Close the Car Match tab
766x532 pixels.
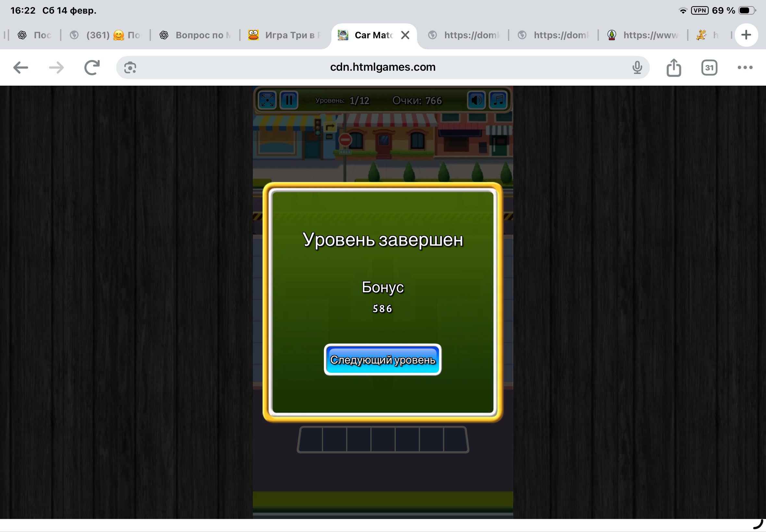[405, 35]
